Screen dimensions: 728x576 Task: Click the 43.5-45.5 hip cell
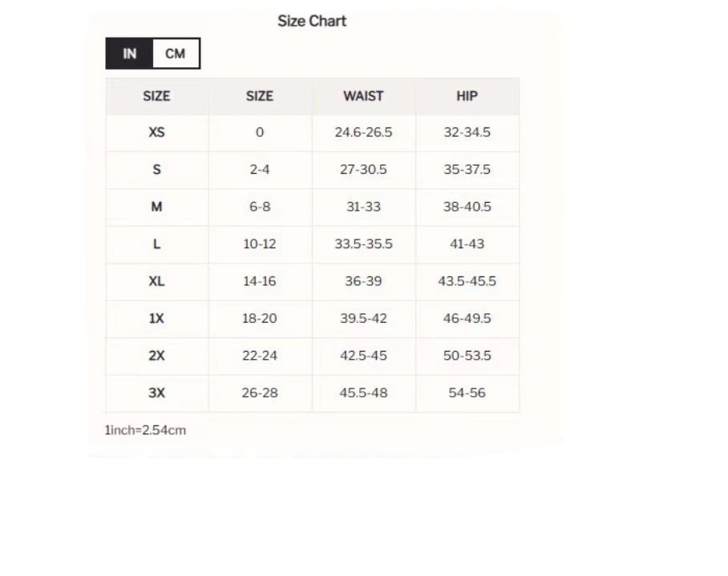coord(467,281)
